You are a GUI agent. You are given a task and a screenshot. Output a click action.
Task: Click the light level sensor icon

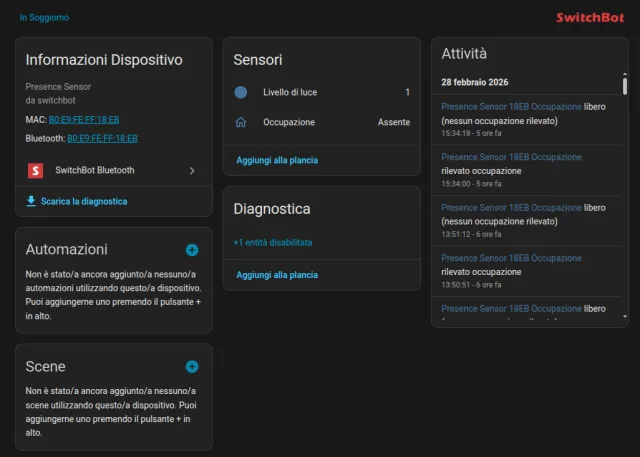240,92
